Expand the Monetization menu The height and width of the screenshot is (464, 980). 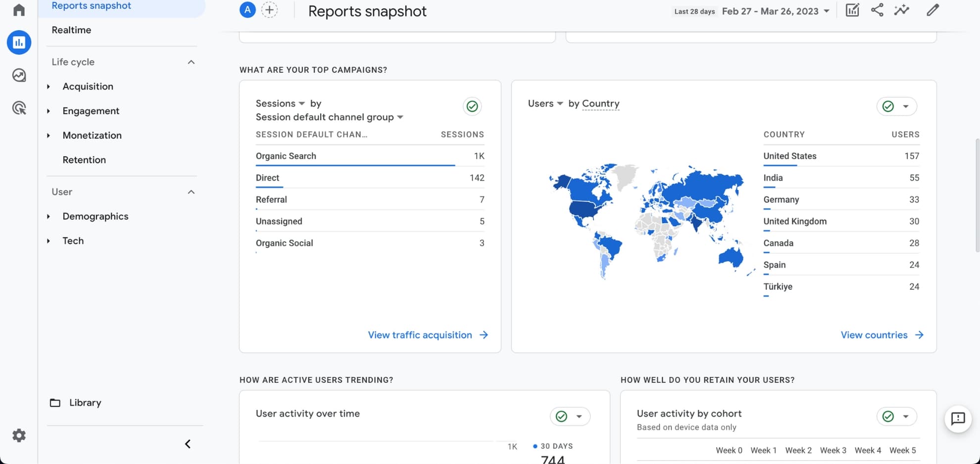click(49, 136)
